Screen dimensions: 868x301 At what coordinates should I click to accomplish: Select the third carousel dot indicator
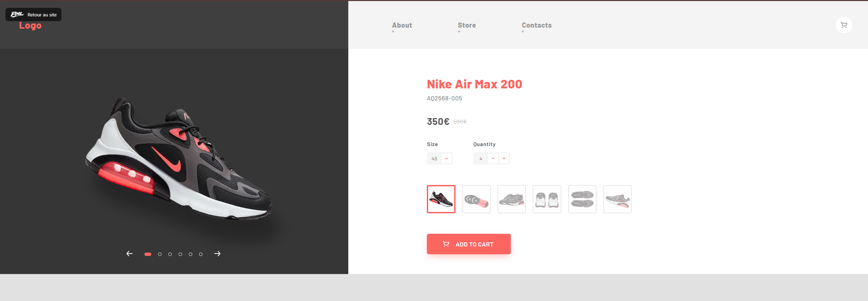click(170, 254)
